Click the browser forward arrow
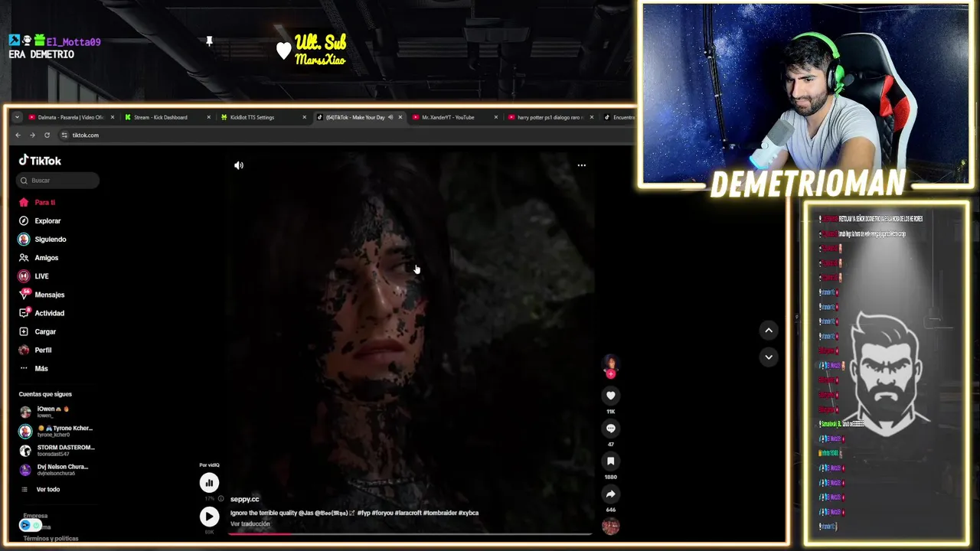The image size is (980, 551). 32,135
